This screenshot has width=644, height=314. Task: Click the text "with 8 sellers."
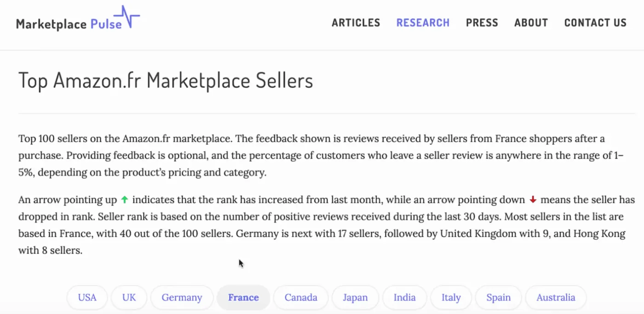point(50,251)
